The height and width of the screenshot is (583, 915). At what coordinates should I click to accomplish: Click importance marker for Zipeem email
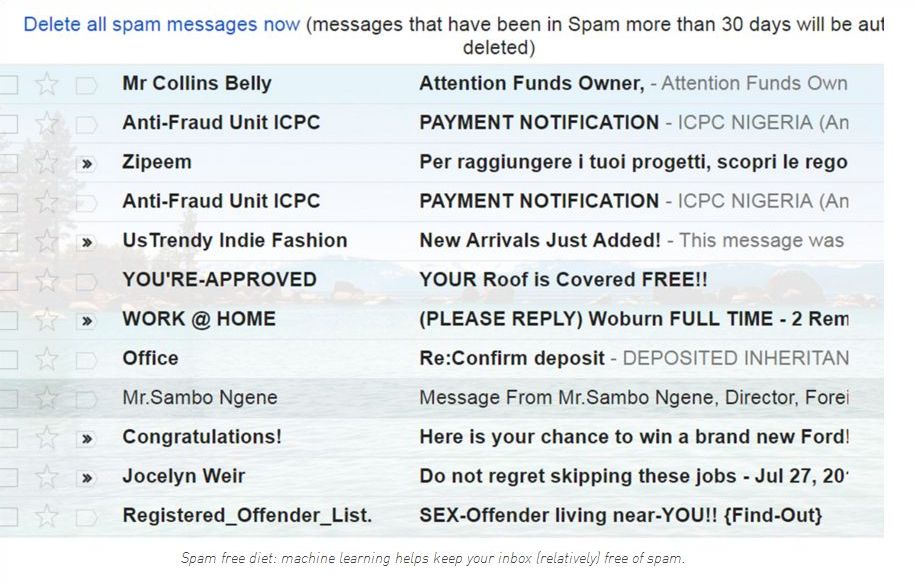pyautogui.click(x=86, y=164)
